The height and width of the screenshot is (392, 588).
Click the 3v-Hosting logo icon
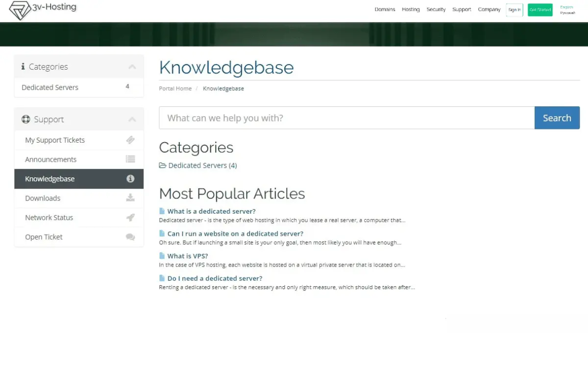click(x=20, y=11)
